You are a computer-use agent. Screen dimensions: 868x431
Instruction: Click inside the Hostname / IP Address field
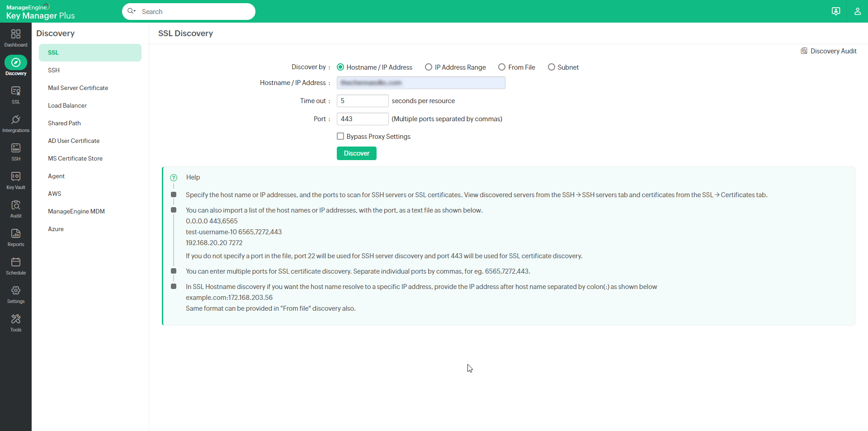click(x=420, y=83)
